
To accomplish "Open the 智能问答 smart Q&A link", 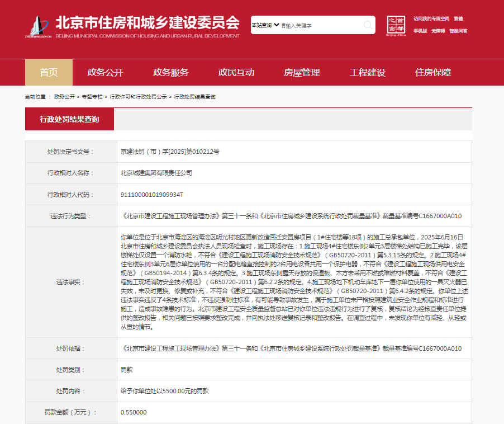I will [458, 31].
